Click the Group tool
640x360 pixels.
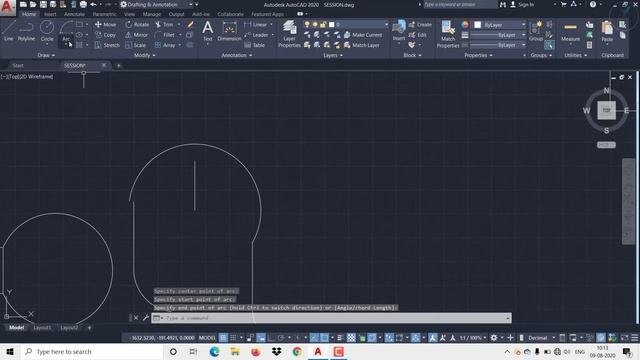(x=536, y=31)
